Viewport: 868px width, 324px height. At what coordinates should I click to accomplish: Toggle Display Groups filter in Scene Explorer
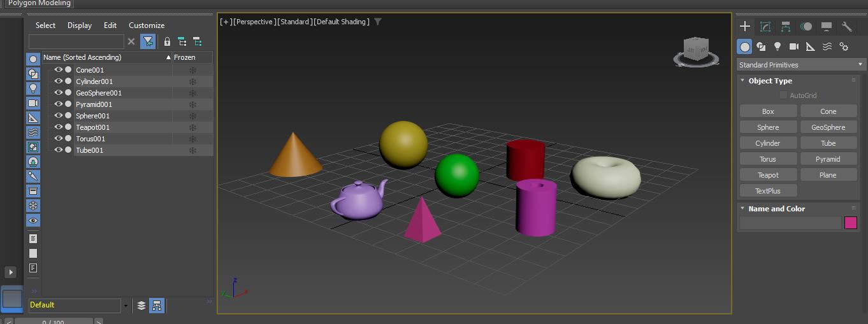tap(33, 147)
